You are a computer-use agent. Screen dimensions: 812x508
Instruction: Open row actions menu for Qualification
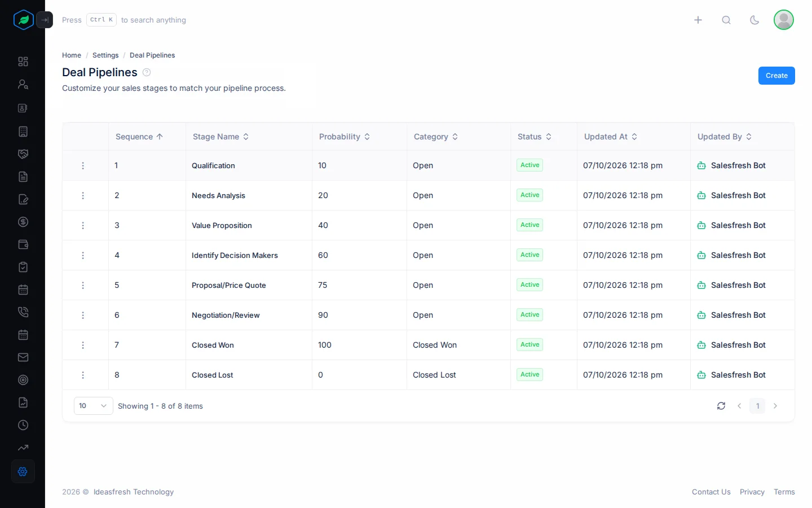click(x=83, y=165)
